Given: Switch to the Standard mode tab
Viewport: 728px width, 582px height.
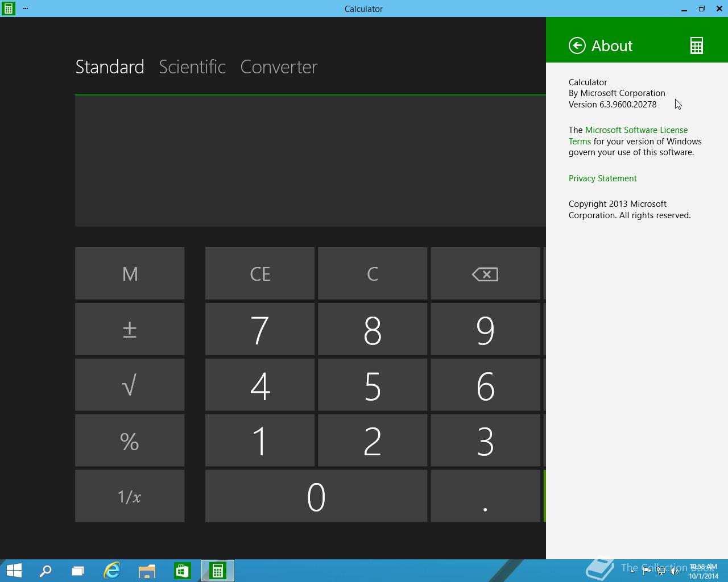Looking at the screenshot, I should click(110, 66).
